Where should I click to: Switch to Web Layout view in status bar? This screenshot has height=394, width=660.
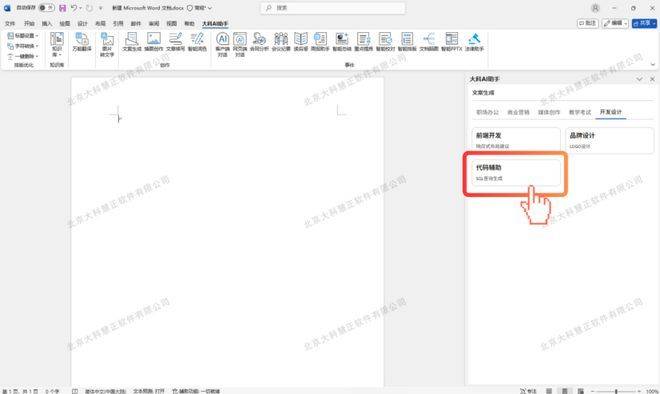[x=580, y=391]
